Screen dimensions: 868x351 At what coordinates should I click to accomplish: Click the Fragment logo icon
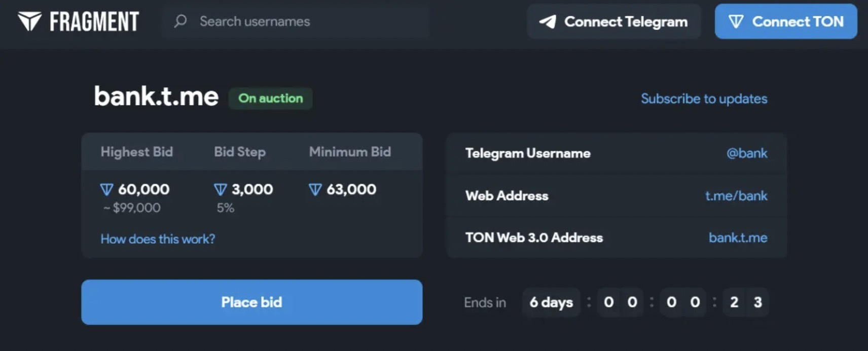(29, 21)
